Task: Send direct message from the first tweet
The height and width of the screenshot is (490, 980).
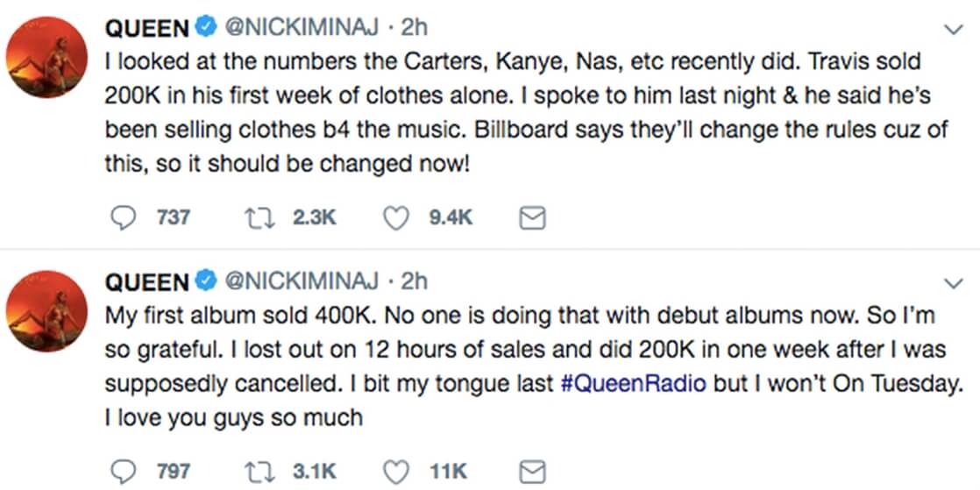Action: click(533, 217)
